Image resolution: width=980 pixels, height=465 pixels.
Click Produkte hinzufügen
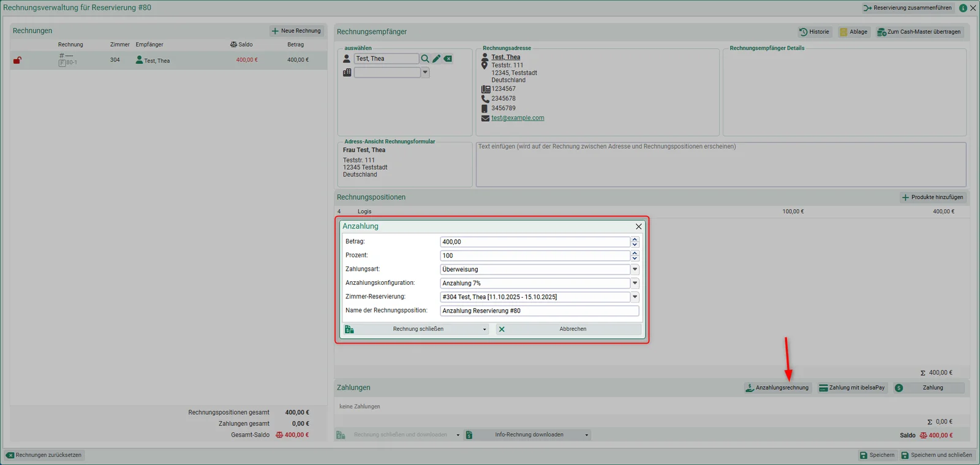pos(933,197)
